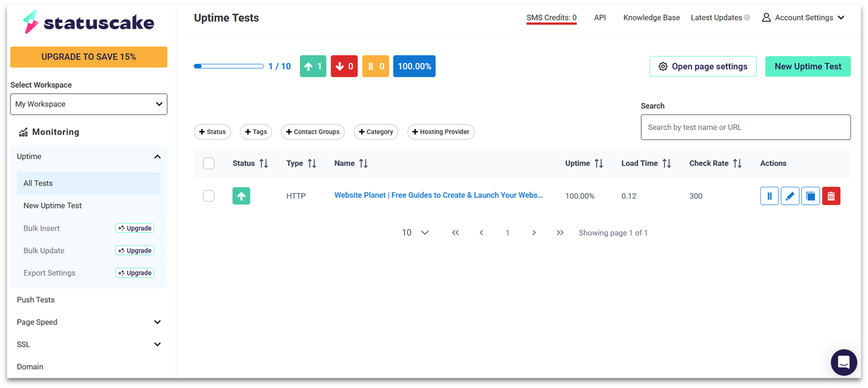The height and width of the screenshot is (388, 868).
Task: Click the Upgrade to Save 15% button
Action: 88,57
